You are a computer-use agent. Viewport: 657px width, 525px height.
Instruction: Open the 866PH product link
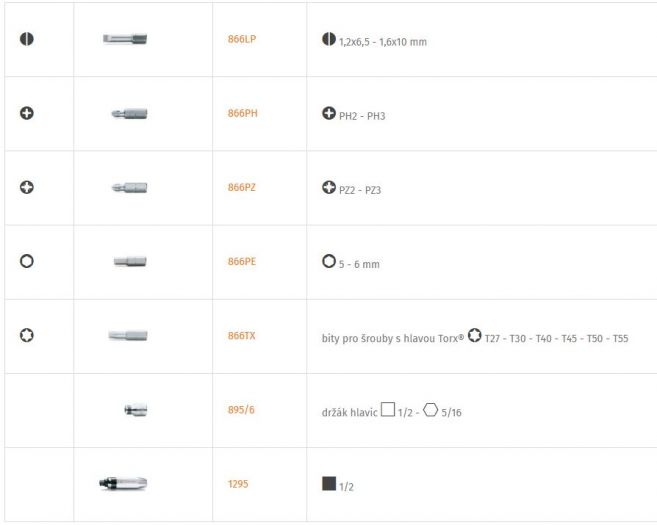pyautogui.click(x=242, y=114)
